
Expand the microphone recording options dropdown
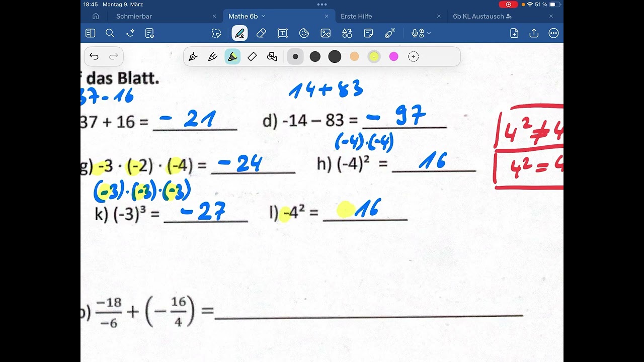coord(429,33)
